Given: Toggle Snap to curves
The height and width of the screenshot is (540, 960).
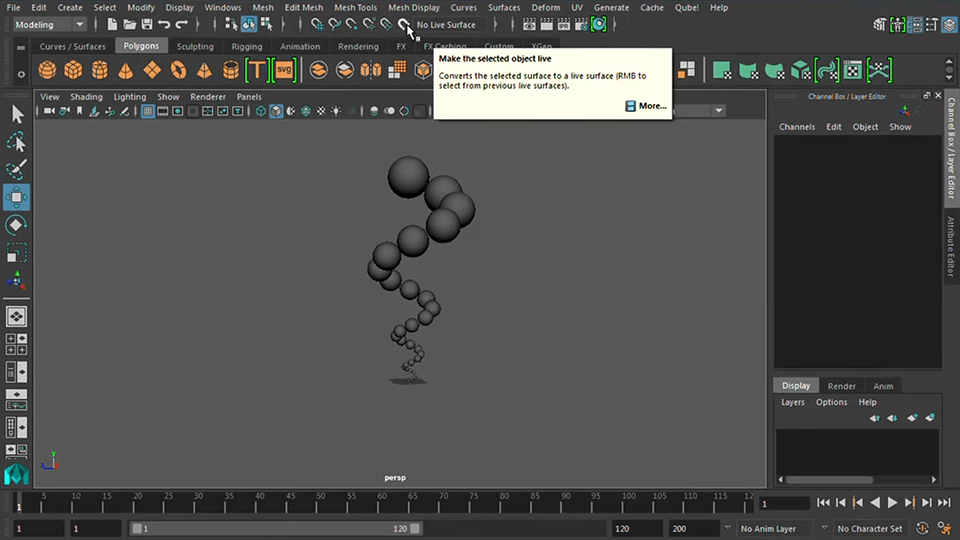Looking at the screenshot, I should tap(334, 24).
